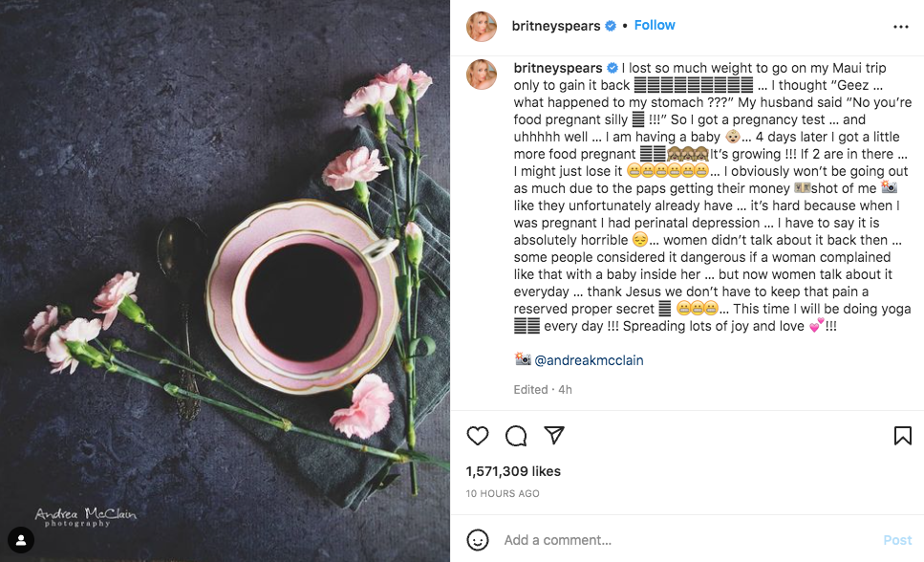924x562 pixels.
Task: Save post with the bookmark icon
Action: click(x=902, y=436)
